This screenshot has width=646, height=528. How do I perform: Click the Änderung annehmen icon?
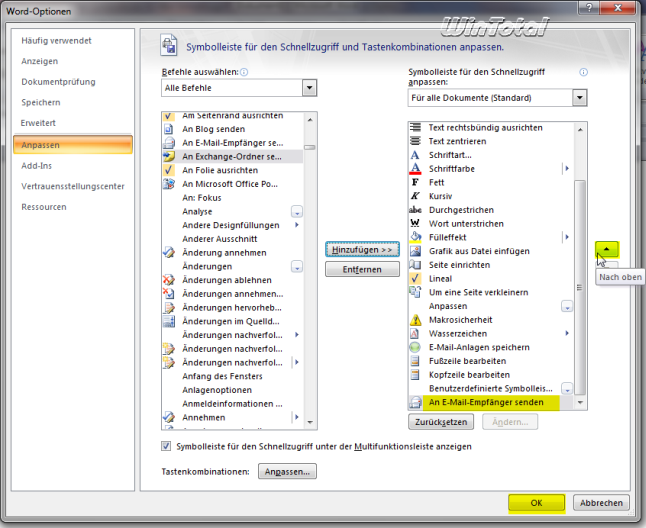169,252
